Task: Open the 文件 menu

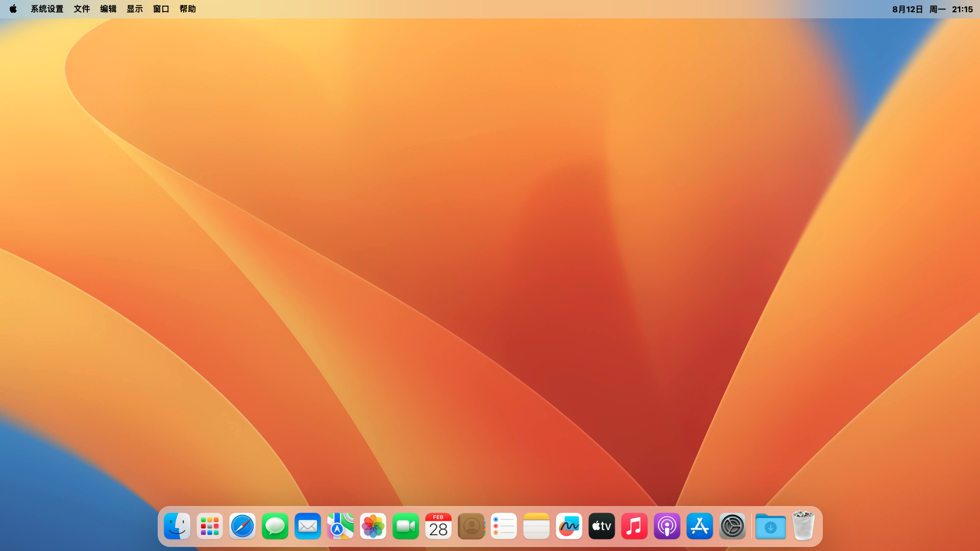Action: (82, 9)
